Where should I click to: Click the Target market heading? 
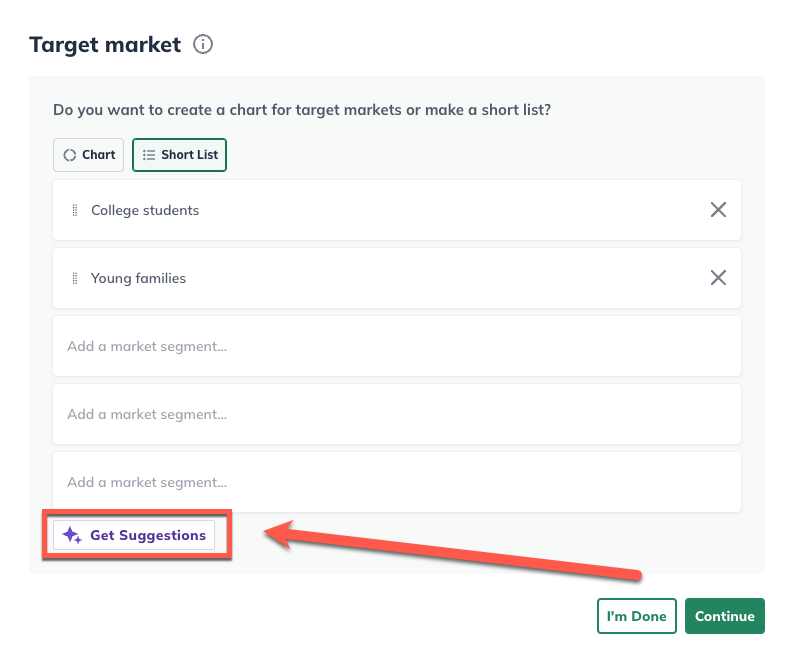click(x=105, y=45)
